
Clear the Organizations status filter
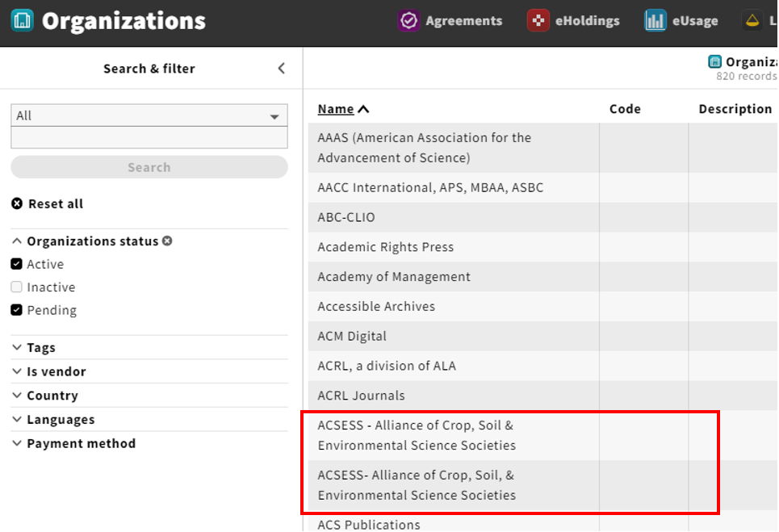(167, 241)
